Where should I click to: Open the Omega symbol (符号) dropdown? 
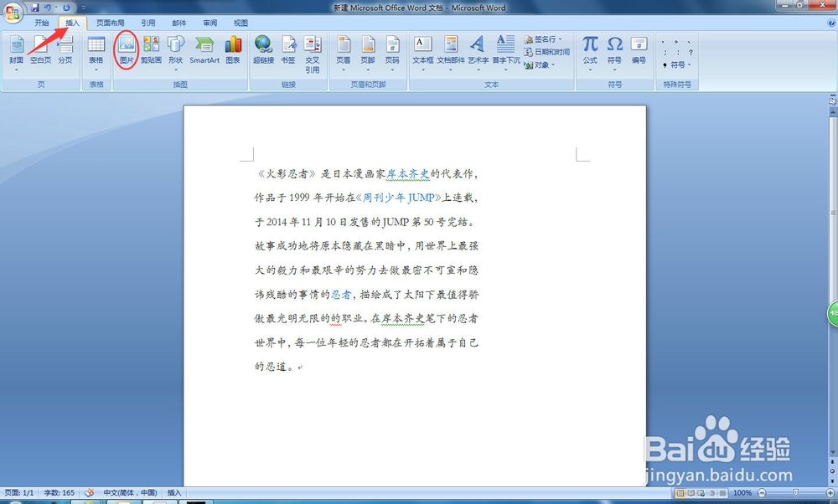(614, 54)
